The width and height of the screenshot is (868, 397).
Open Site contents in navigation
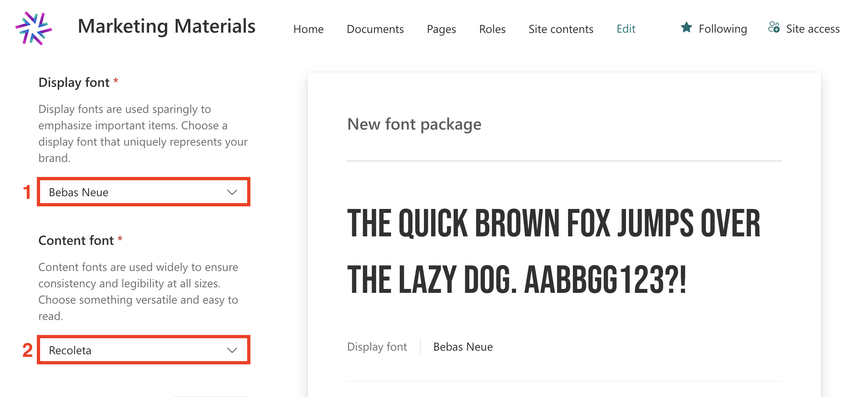point(561,29)
